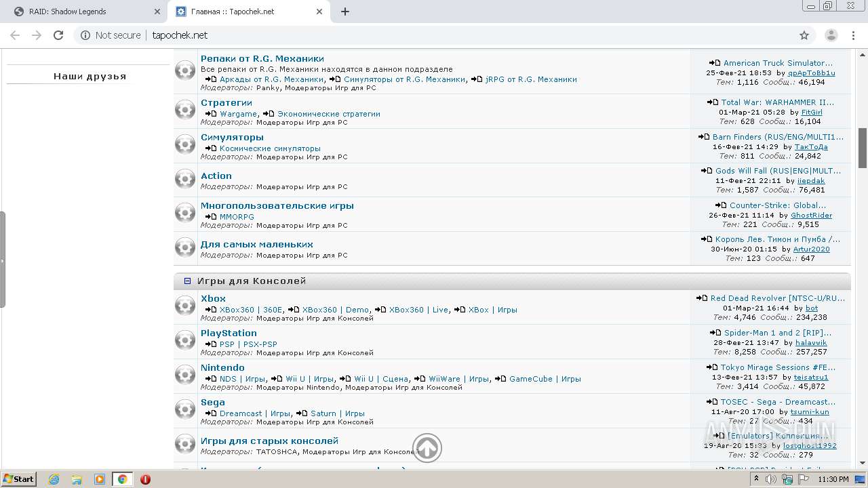868x488 pixels.
Task: Open XBox360 | Demo subforum
Action: click(336, 310)
